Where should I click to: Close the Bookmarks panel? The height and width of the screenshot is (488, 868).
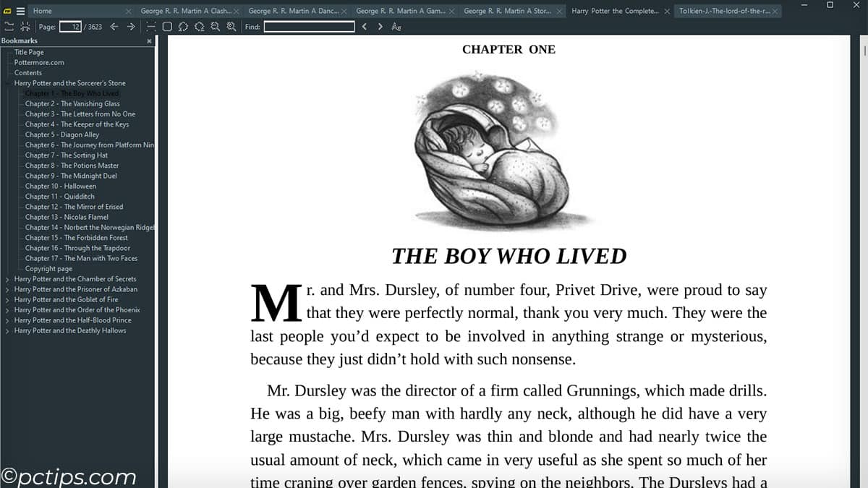(150, 41)
